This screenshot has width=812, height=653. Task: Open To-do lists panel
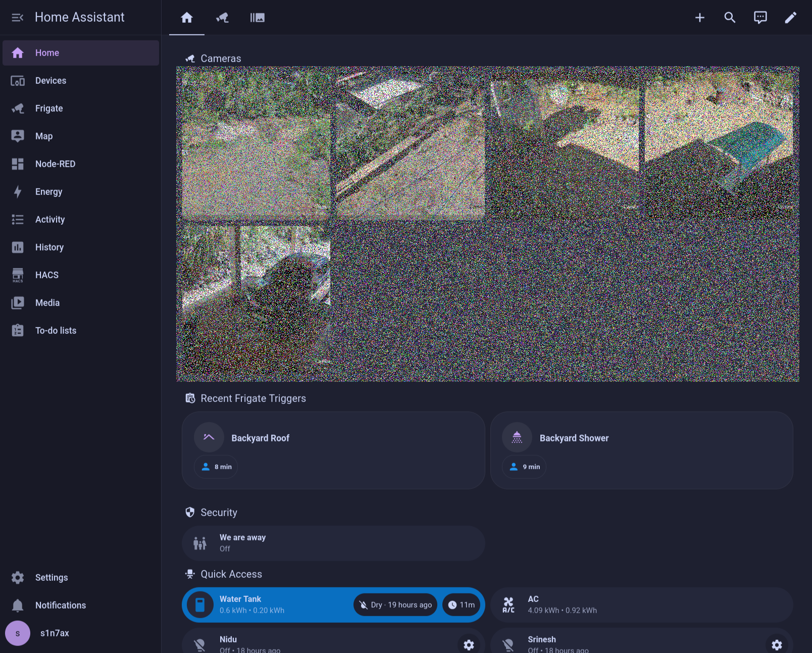[x=81, y=331]
